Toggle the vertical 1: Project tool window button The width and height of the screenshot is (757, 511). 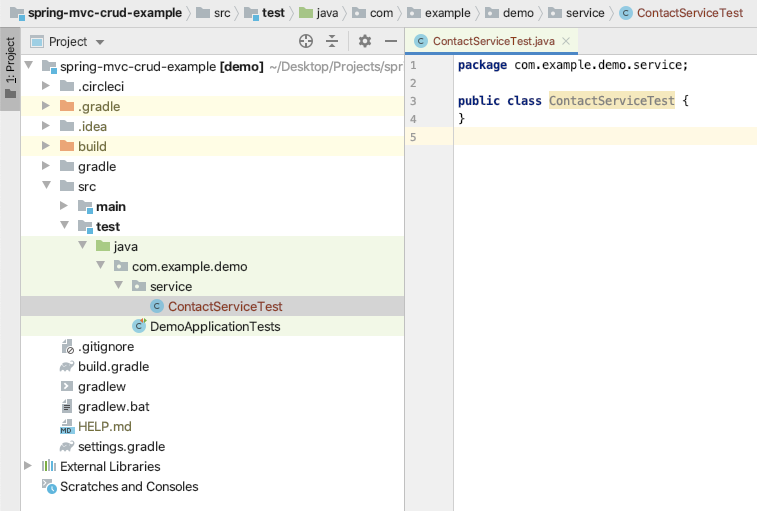point(10,69)
